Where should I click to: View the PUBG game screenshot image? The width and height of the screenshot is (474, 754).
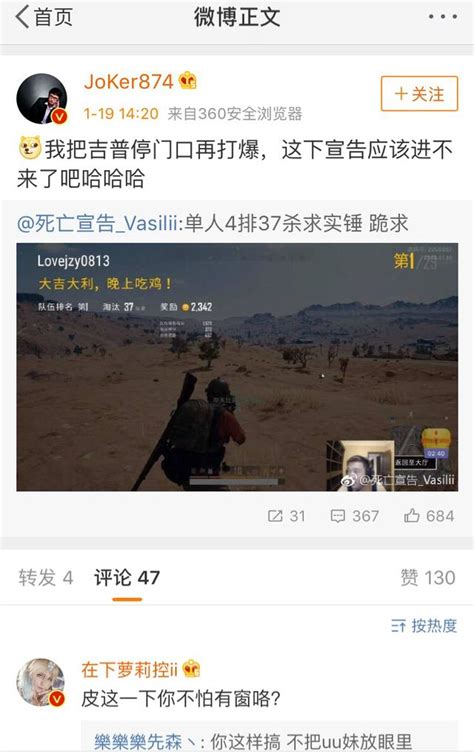click(237, 367)
